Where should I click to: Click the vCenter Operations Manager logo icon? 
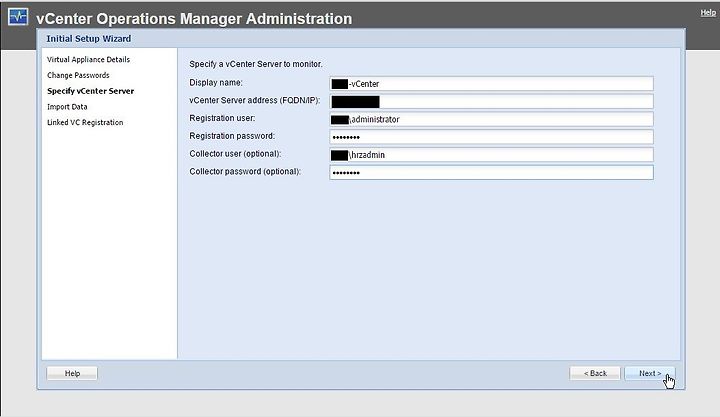(18, 17)
